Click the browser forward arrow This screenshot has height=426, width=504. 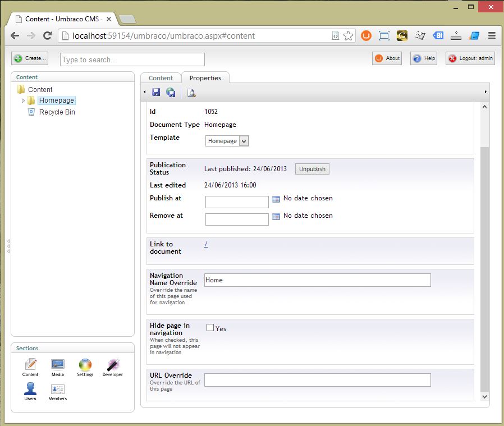(31, 36)
